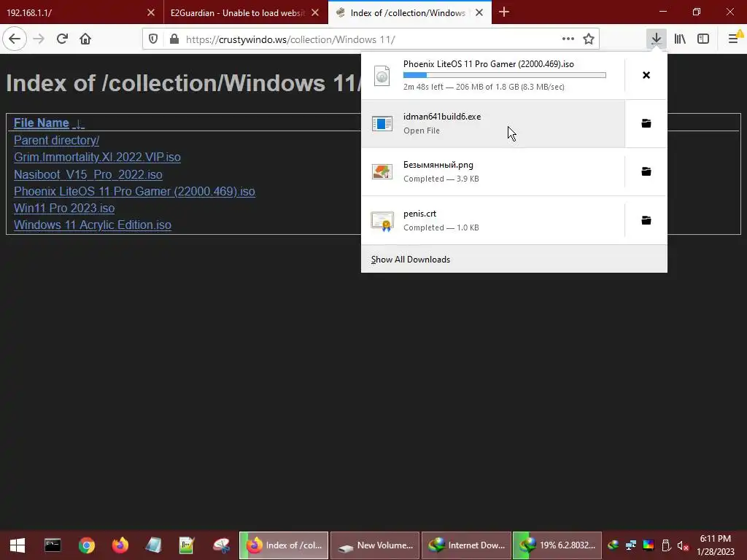
Task: Click the Phoenix LiteOS download progress bar
Action: [505, 75]
